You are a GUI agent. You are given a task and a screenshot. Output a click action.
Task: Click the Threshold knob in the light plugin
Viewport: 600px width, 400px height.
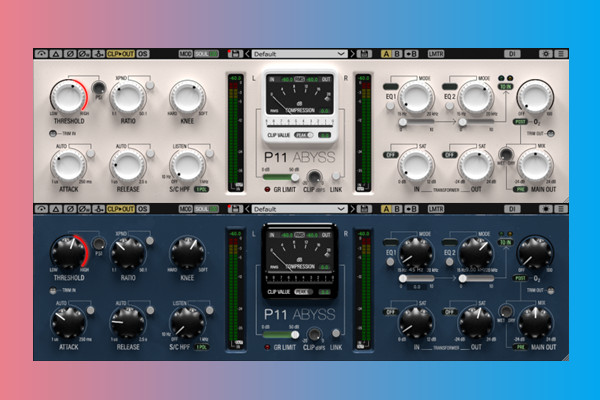(x=68, y=97)
